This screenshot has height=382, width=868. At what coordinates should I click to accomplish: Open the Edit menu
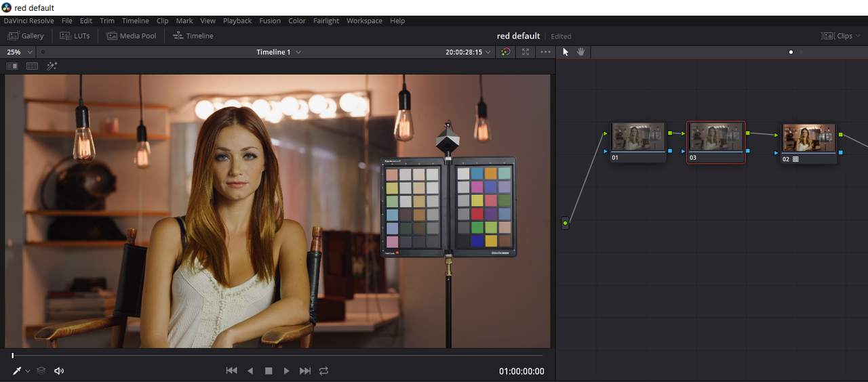(86, 21)
